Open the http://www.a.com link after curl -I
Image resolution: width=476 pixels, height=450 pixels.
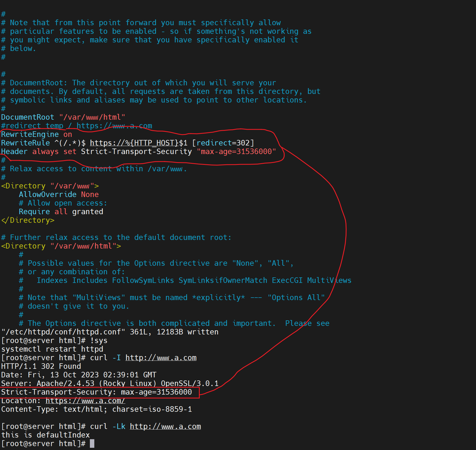[161, 358]
